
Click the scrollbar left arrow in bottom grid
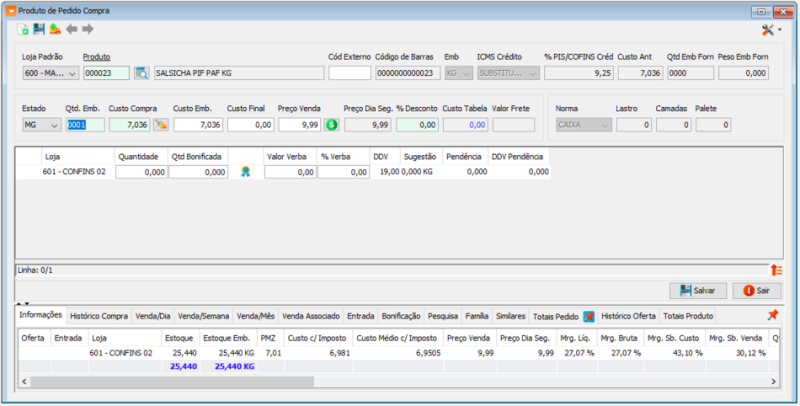(24, 382)
